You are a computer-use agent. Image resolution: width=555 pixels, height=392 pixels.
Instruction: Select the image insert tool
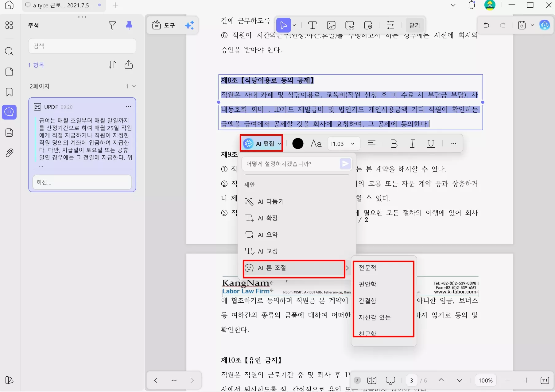[331, 25]
